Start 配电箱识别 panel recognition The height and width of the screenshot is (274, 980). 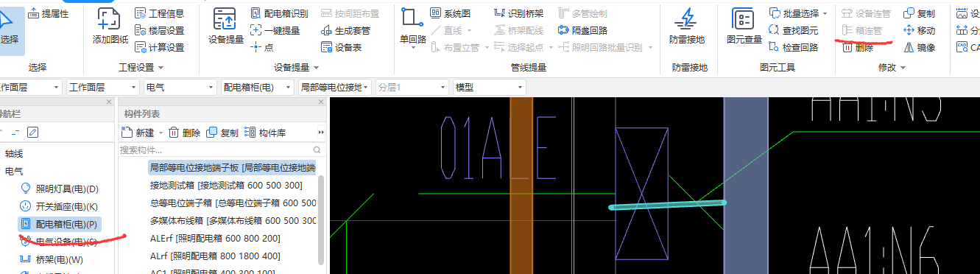tap(280, 13)
